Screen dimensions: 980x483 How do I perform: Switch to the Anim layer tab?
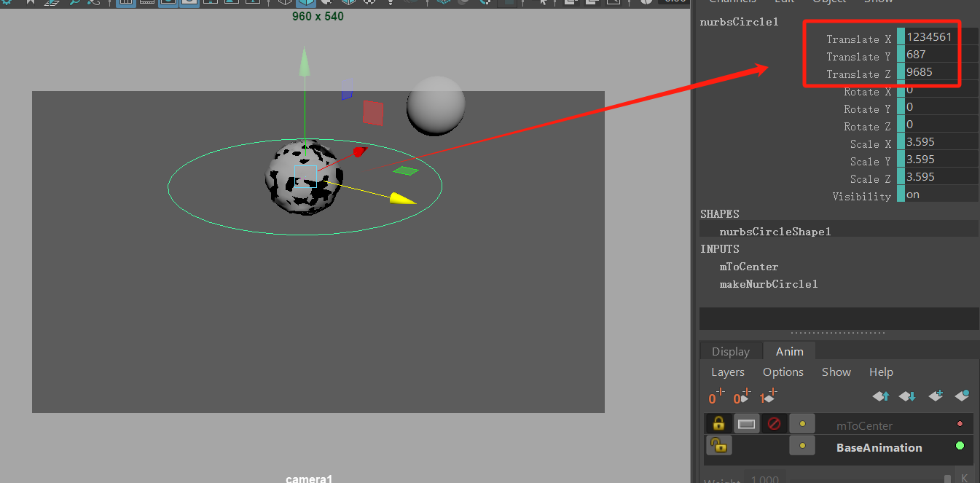click(790, 351)
